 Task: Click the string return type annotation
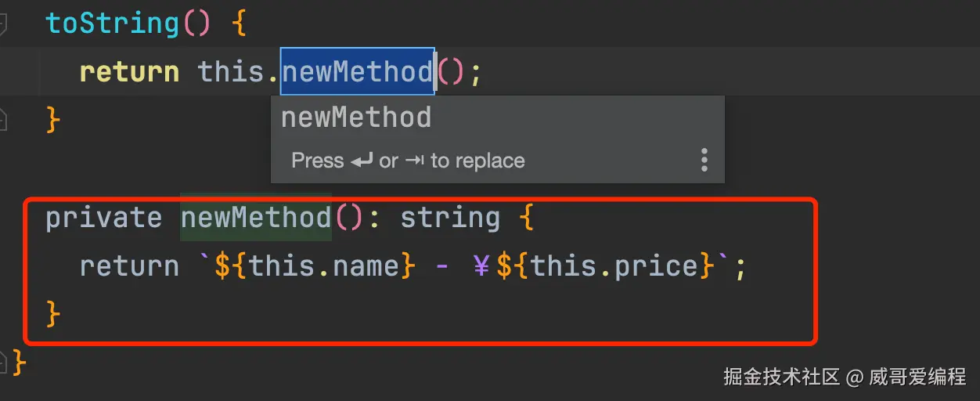(450, 217)
